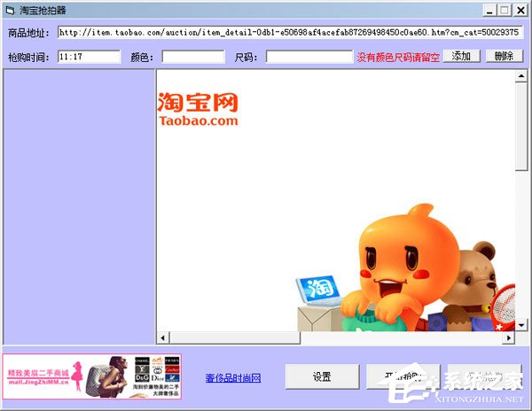Click the 开始抢购 start button
Viewport: 532px width, 411px height.
[x=403, y=376]
